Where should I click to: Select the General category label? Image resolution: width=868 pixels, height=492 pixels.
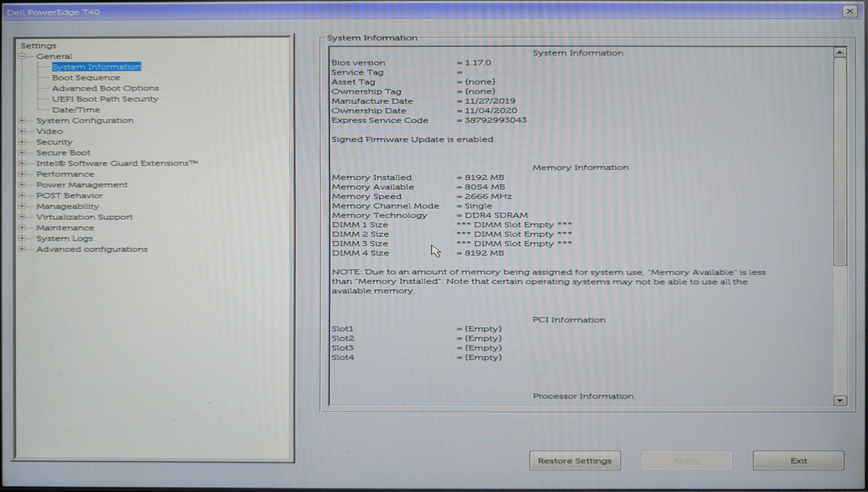54,56
